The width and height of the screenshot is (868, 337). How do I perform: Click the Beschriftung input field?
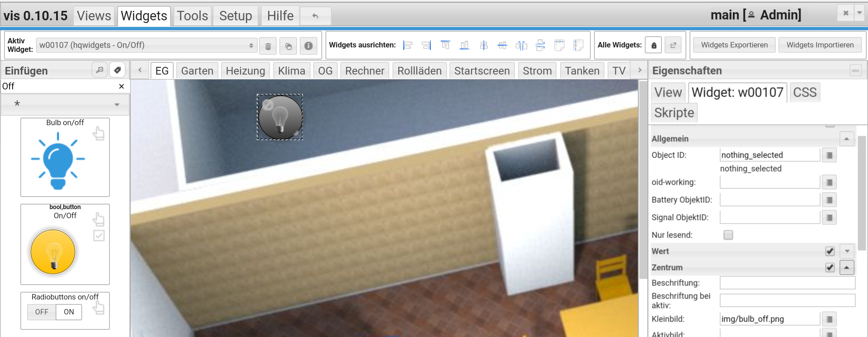tap(787, 283)
